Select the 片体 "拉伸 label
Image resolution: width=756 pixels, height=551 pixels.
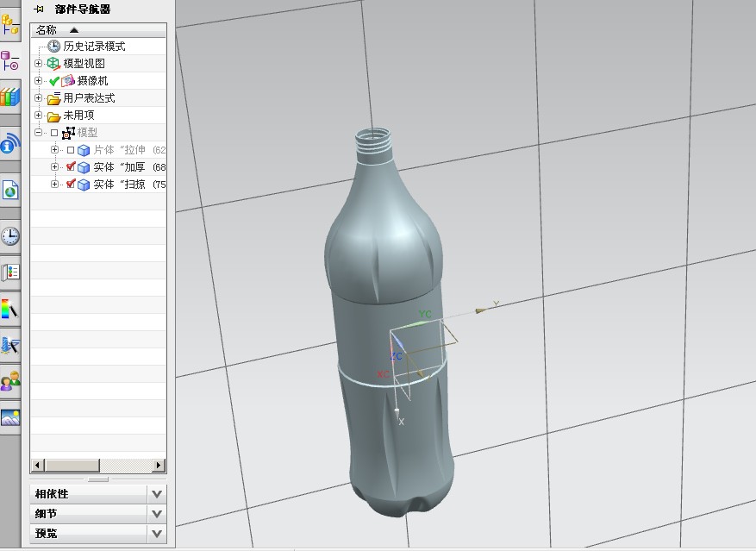pyautogui.click(x=119, y=150)
